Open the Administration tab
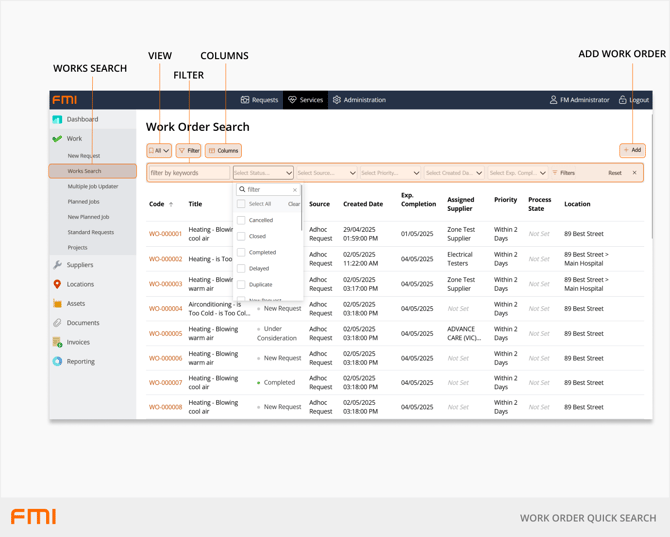 coord(359,100)
